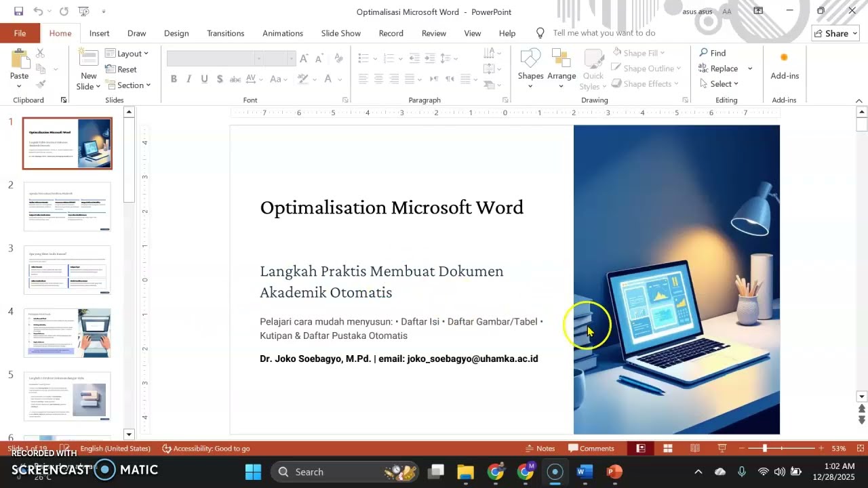Screen dimensions: 868x488
Task: Toggle Justify paragraph alignment
Action: tap(410, 79)
